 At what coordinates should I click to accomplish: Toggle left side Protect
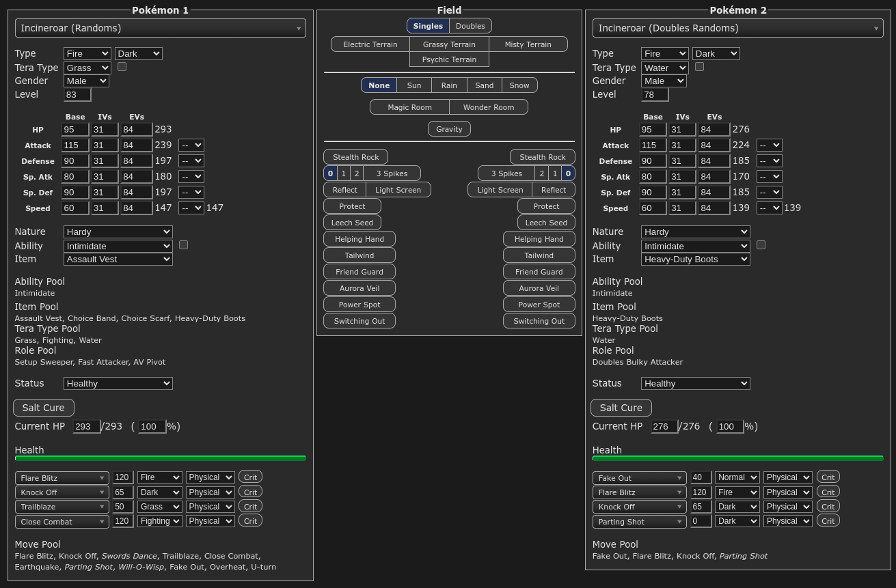pyautogui.click(x=352, y=206)
